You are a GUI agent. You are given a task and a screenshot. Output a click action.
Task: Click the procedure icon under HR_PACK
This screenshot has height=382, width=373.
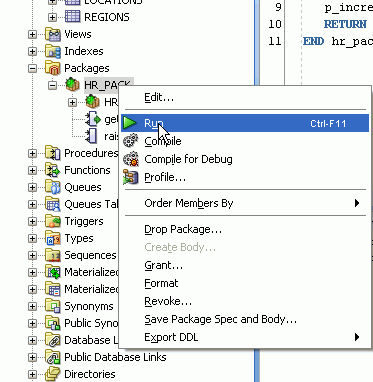[92, 136]
